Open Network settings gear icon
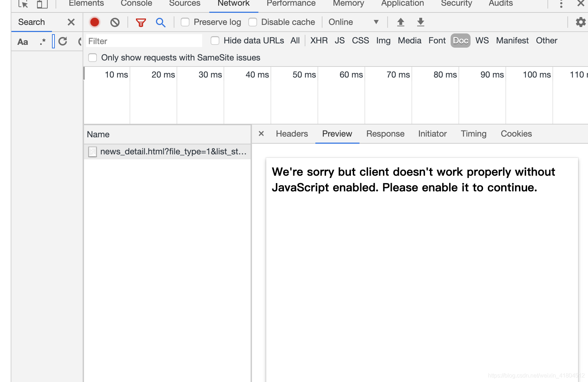The image size is (588, 382). [x=581, y=22]
